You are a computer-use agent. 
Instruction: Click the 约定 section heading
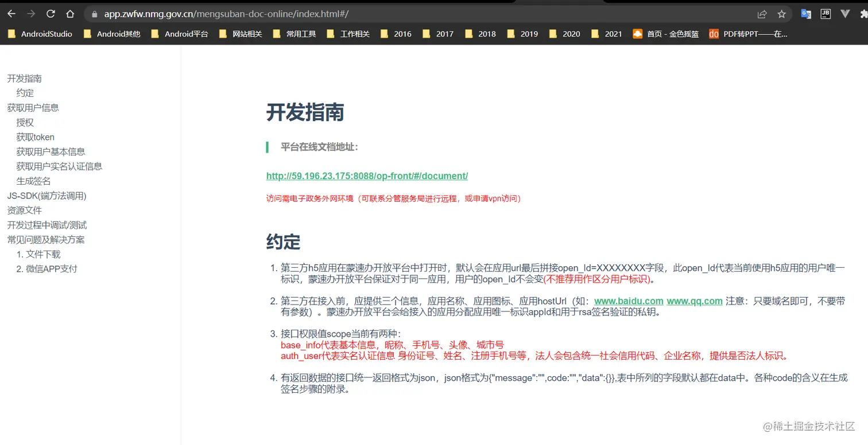point(284,241)
